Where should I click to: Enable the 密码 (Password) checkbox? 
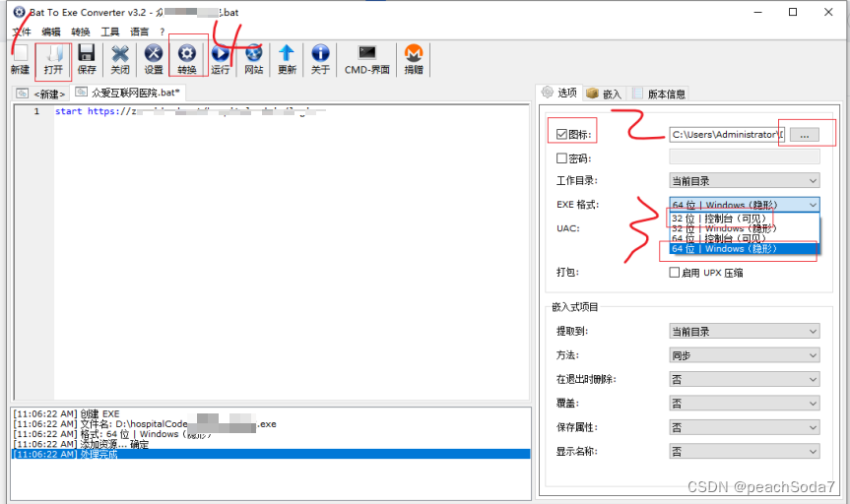561,158
